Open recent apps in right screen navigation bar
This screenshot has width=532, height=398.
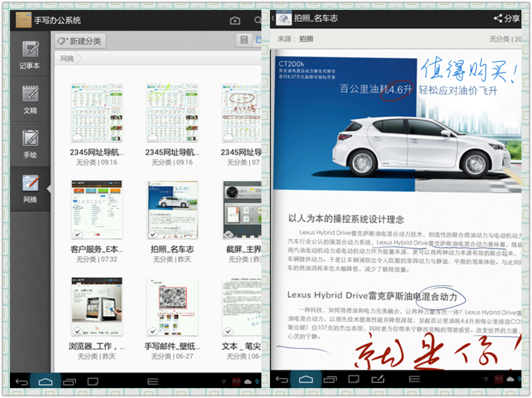click(330, 379)
